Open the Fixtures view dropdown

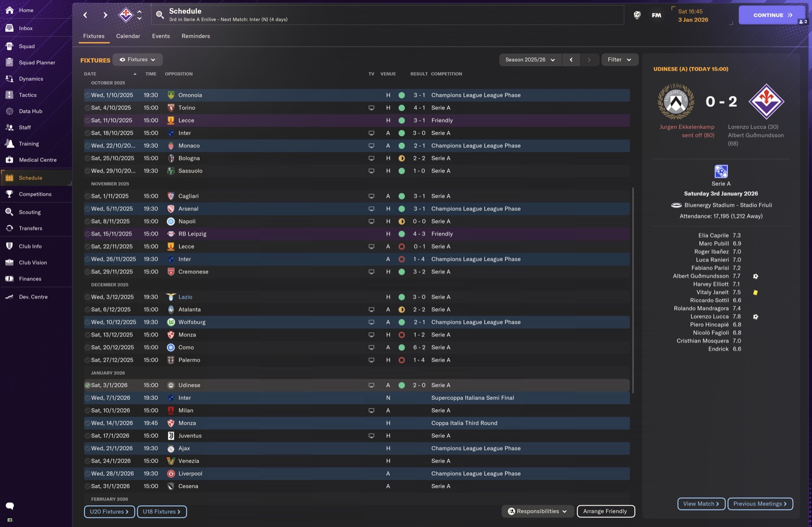pos(138,59)
